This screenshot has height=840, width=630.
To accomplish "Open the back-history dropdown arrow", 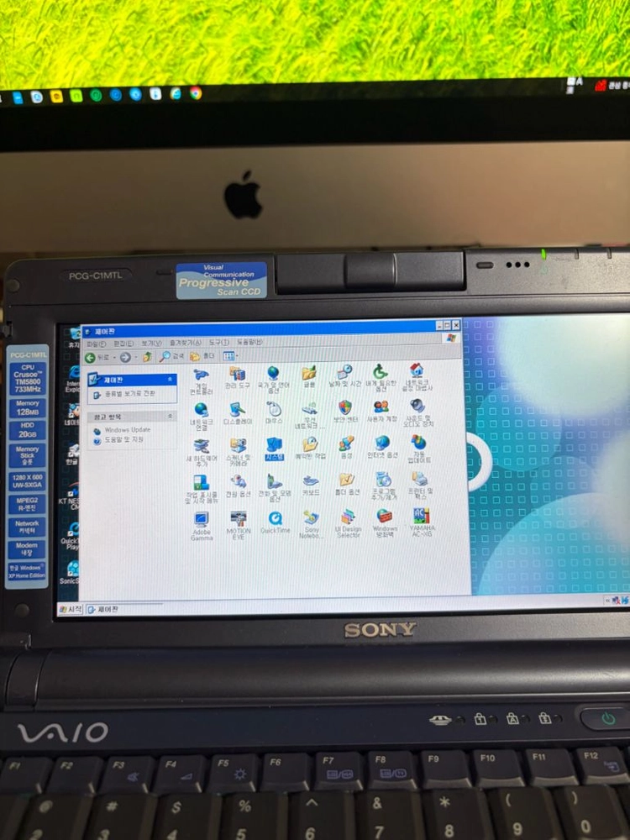I will click(114, 358).
